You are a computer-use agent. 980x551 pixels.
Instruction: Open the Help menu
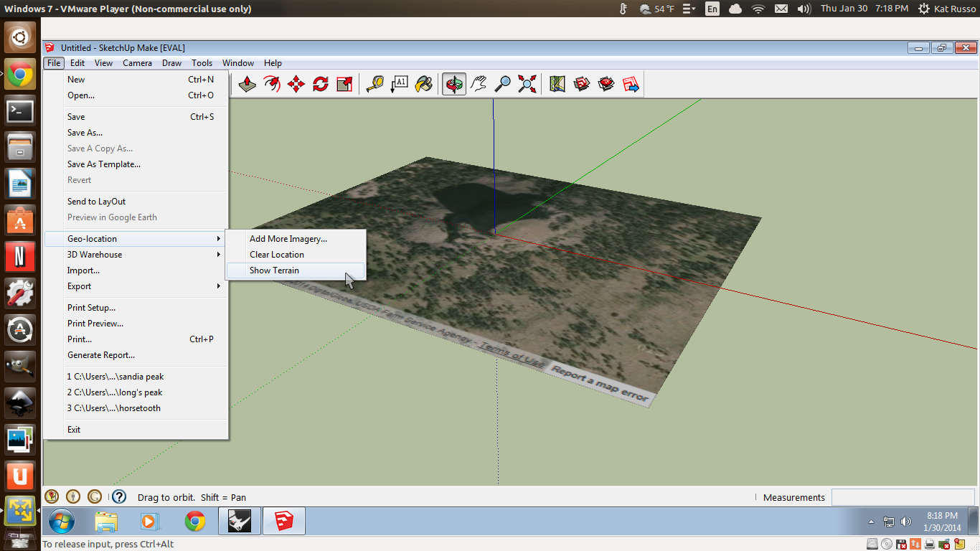click(x=273, y=63)
